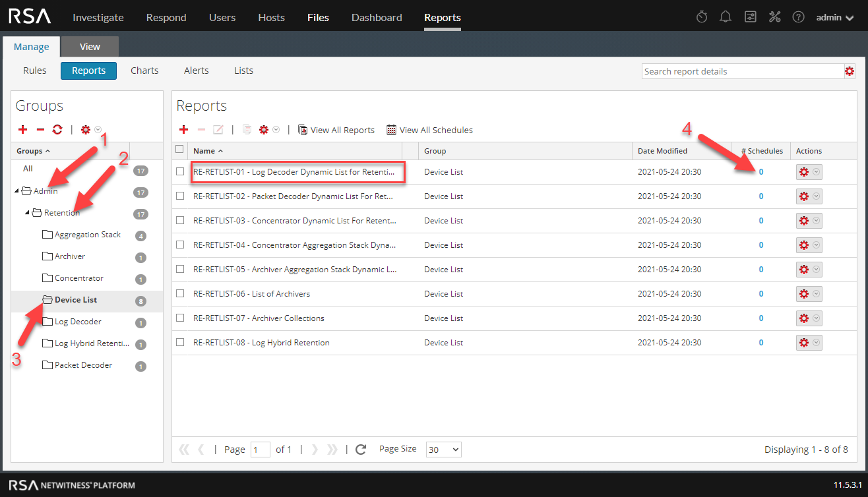Click the Search report details field
The height and width of the screenshot is (497, 868).
[x=742, y=71]
